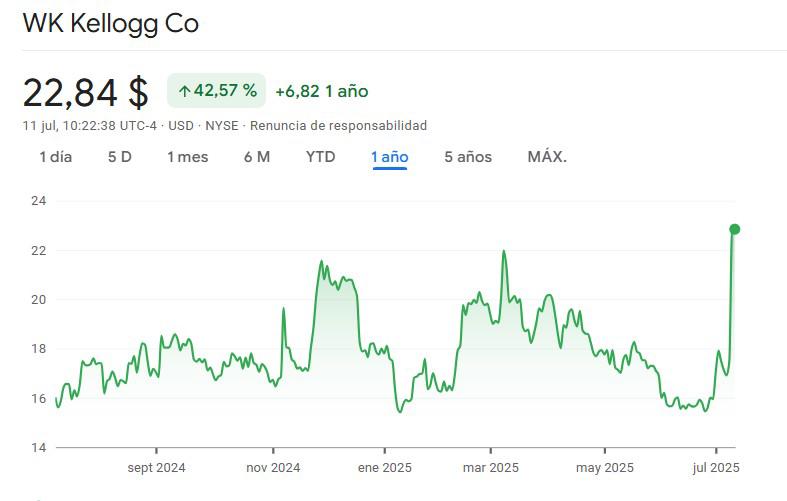
Task: Click the 22 price axis label
Action: click(39, 250)
